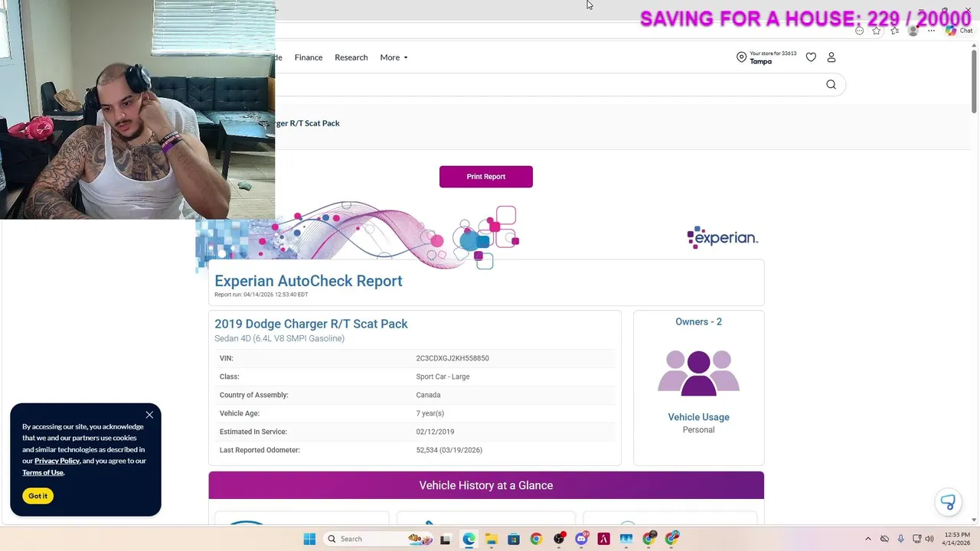Click the 7 year(s) vehicle age value
The width and height of the screenshot is (980, 551).
[430, 413]
